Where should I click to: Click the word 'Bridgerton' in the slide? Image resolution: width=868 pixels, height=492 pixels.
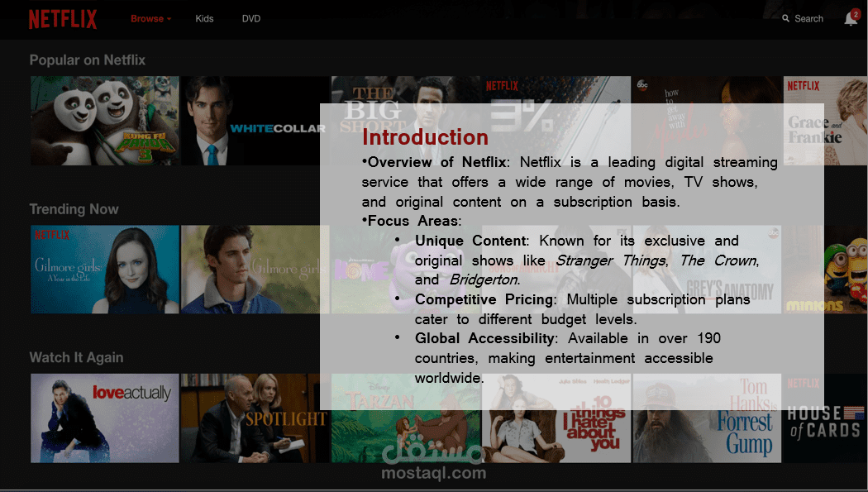coord(484,280)
